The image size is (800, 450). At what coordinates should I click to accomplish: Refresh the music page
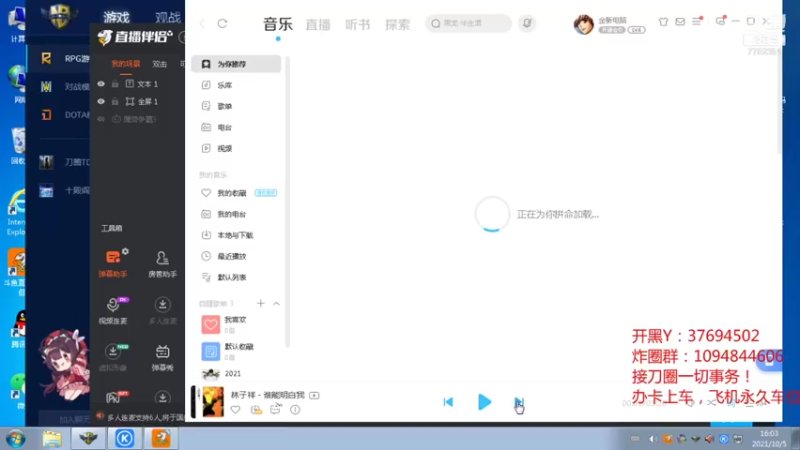click(x=222, y=23)
